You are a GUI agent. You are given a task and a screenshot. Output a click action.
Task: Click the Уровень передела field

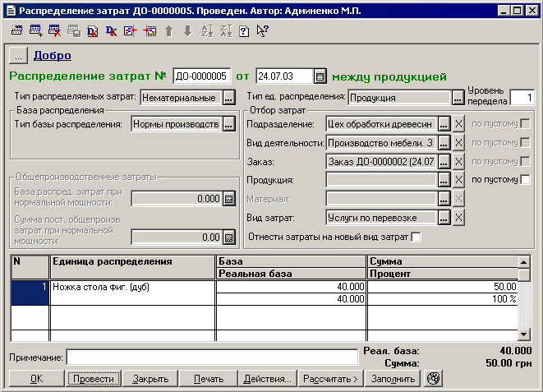[x=522, y=98]
